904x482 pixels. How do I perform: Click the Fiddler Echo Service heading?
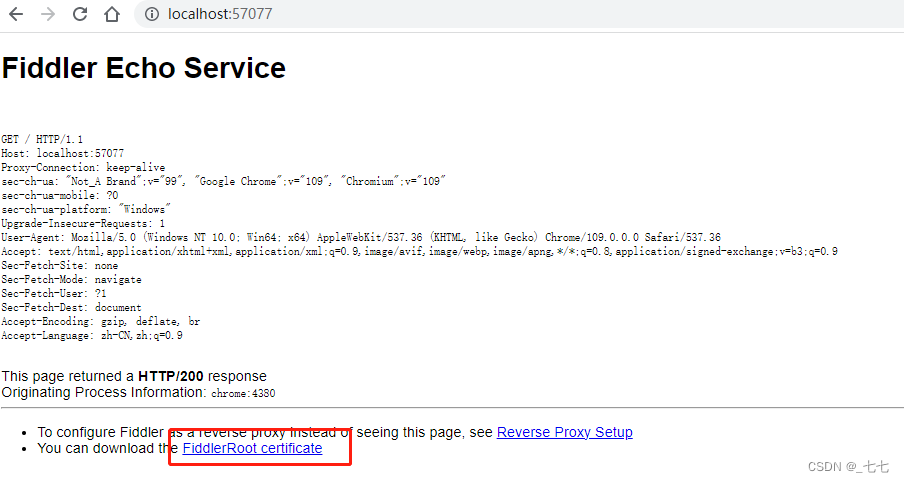(144, 68)
